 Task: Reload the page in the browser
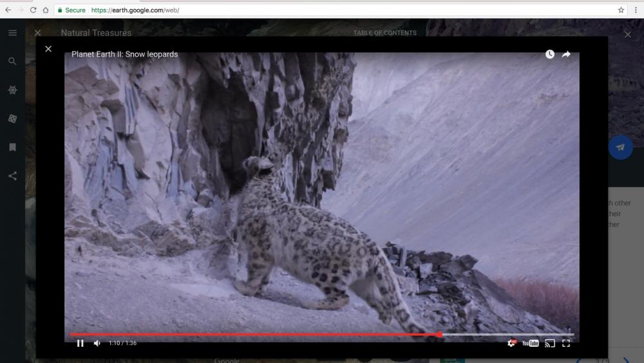tap(33, 10)
